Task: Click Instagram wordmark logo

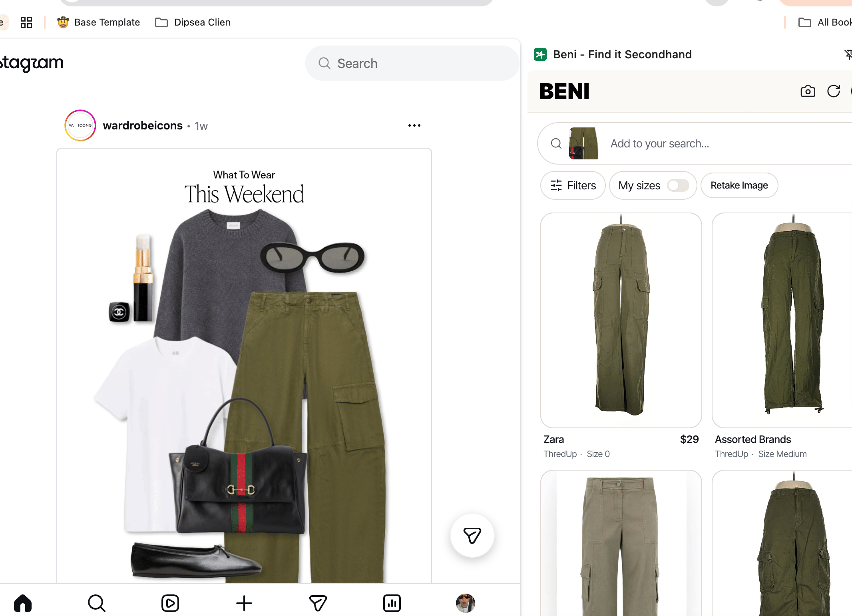Action: pos(32,63)
